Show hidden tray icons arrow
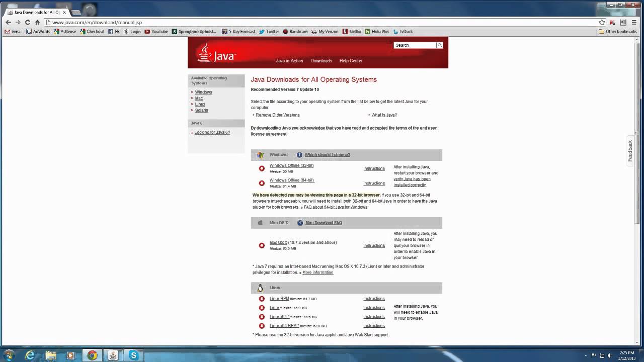Viewport: 644px width, 362px height. tap(586, 355)
